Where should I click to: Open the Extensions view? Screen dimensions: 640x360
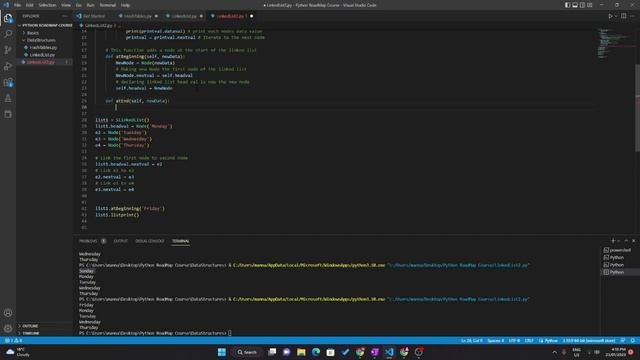8,82
